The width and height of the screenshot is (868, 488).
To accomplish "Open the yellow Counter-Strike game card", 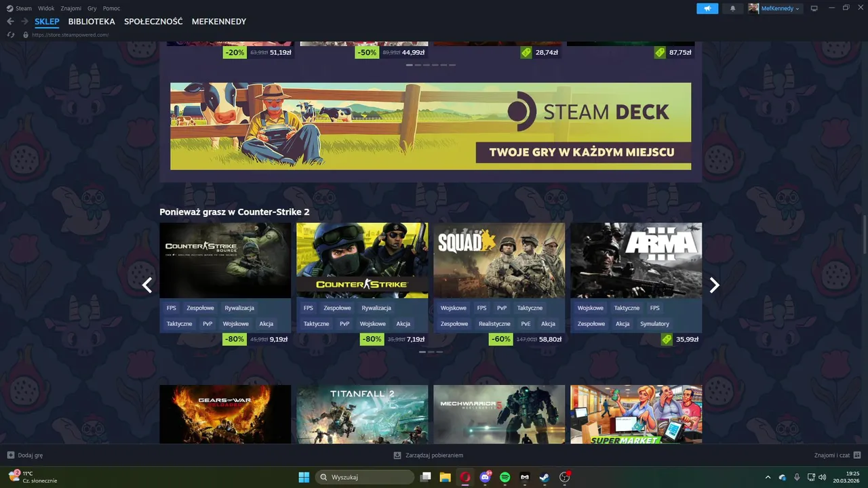I will point(362,260).
